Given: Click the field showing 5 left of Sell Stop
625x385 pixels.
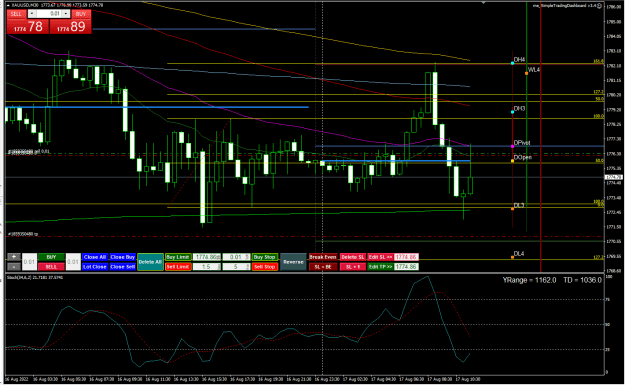Looking at the screenshot, I should 236,267.
